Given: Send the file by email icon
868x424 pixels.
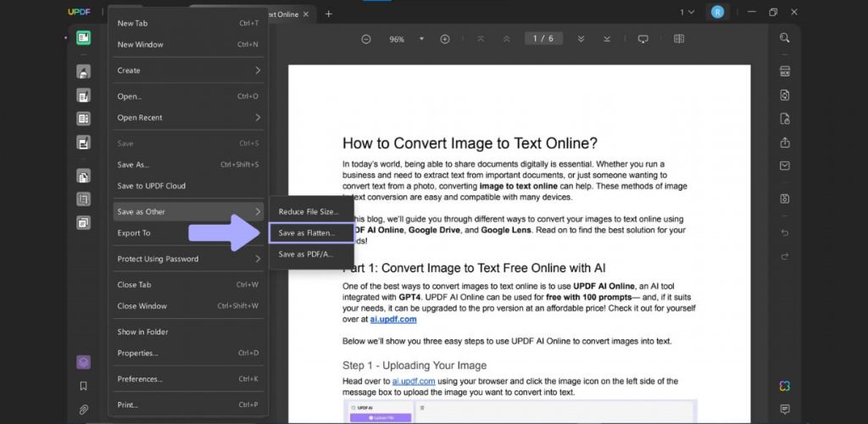Looking at the screenshot, I should click(785, 165).
